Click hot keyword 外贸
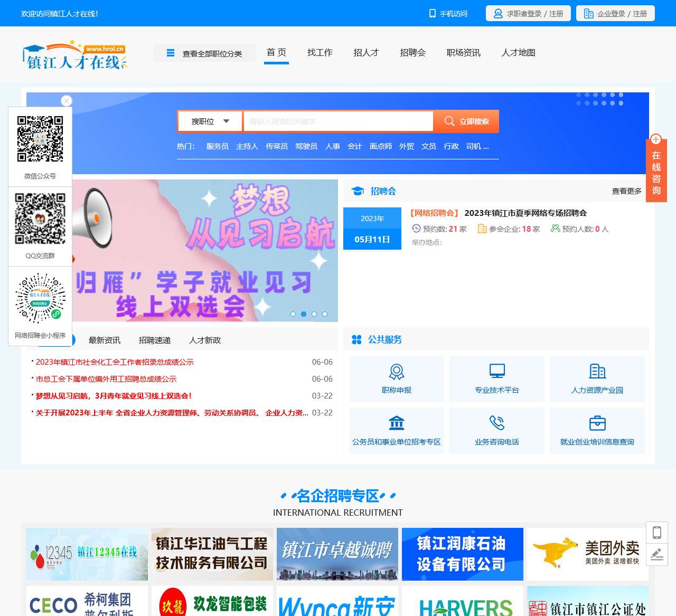The width and height of the screenshot is (676, 616). point(407,146)
